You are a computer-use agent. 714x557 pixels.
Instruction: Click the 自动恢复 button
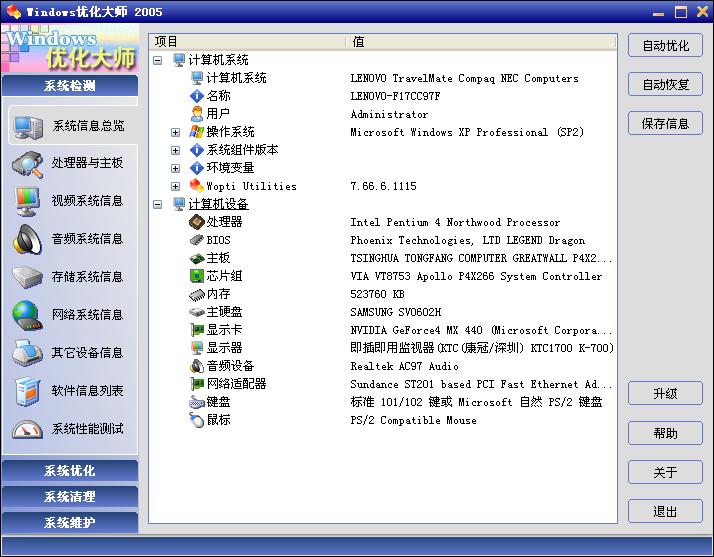(665, 85)
